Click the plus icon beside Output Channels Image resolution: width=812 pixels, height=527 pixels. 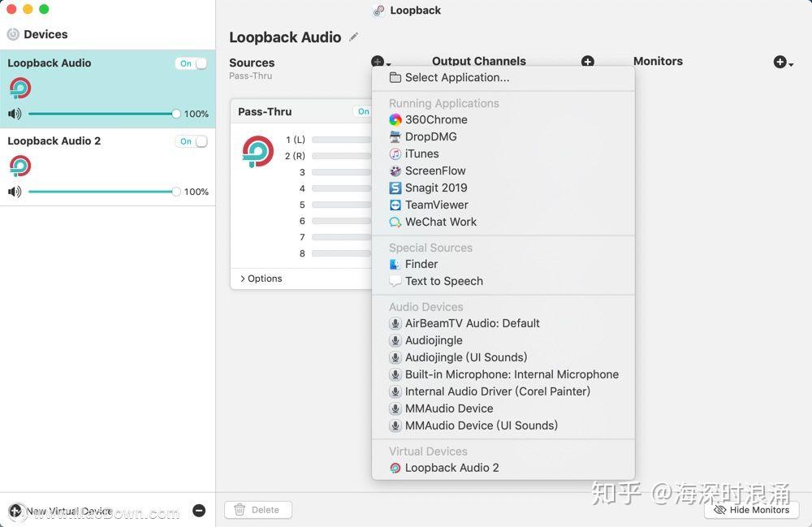point(587,61)
